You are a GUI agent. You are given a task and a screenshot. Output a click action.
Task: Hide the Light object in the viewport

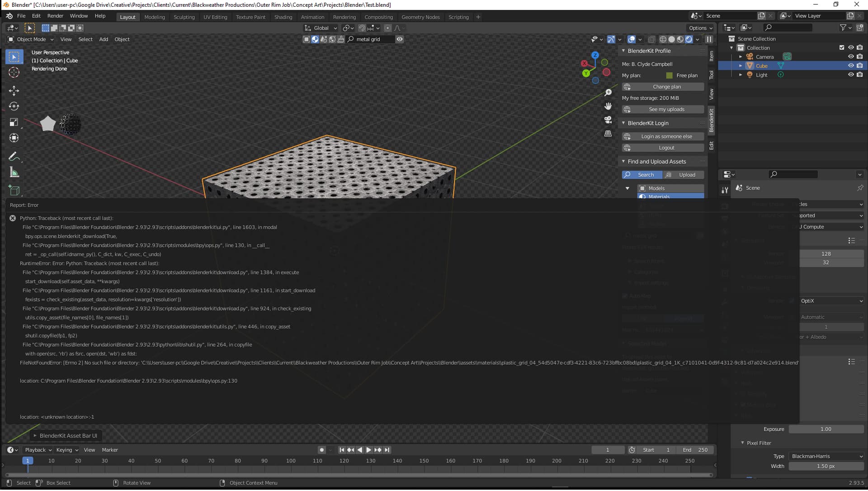pyautogui.click(x=851, y=75)
